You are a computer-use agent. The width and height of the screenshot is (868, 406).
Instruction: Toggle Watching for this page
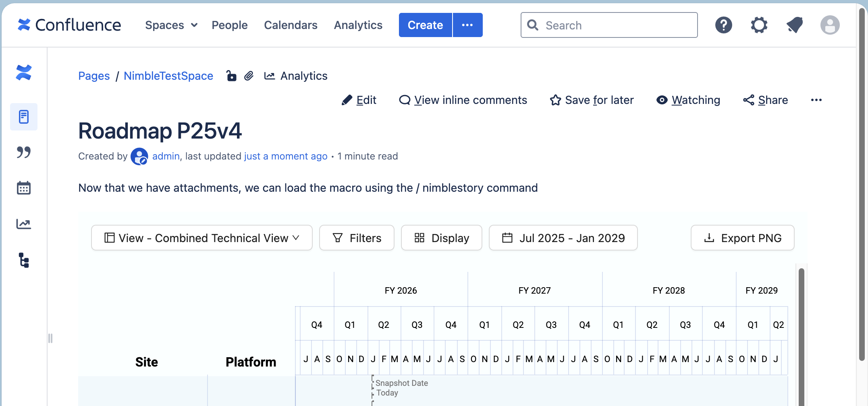(x=688, y=100)
